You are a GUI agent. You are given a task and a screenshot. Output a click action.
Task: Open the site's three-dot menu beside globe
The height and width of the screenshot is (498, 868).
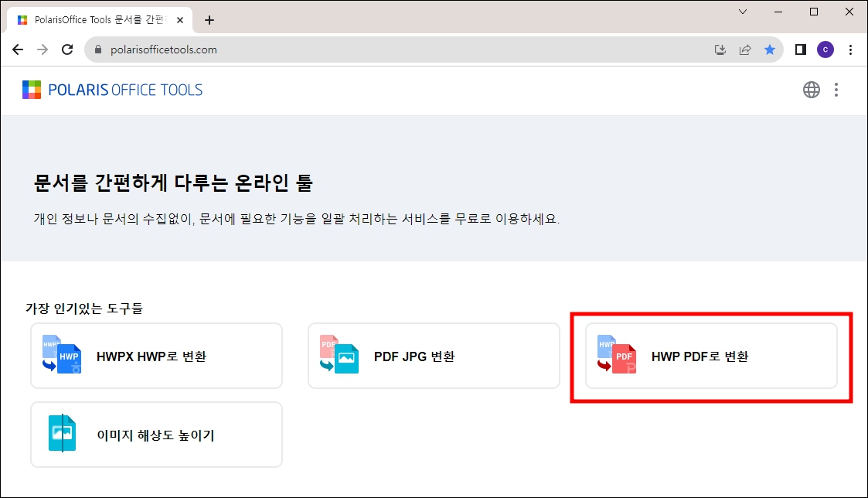click(836, 90)
